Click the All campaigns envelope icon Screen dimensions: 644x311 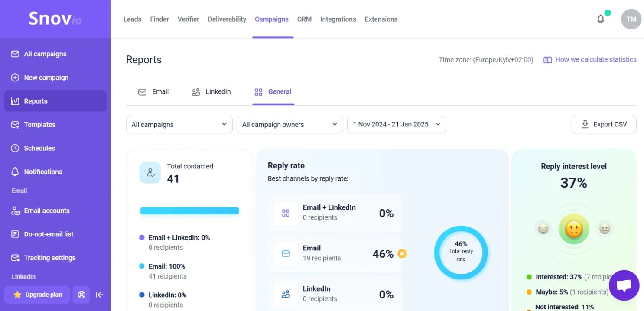coord(15,54)
